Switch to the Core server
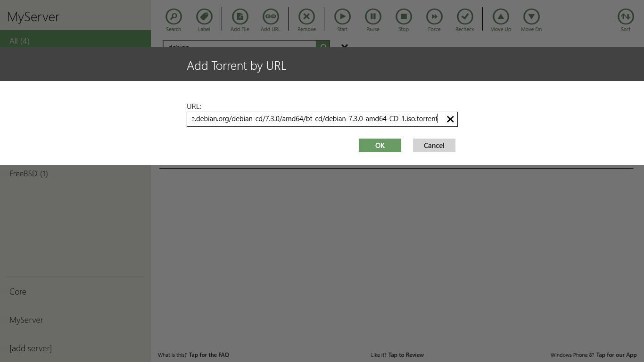This screenshot has width=644, height=362. (x=18, y=292)
